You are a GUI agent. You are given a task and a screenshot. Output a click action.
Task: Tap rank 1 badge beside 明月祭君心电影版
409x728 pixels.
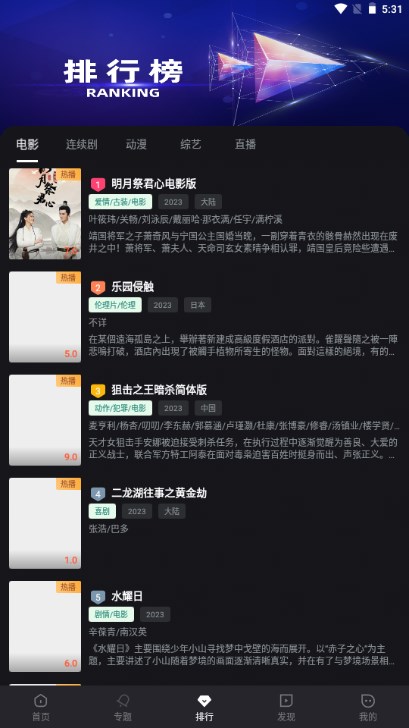pos(97,185)
